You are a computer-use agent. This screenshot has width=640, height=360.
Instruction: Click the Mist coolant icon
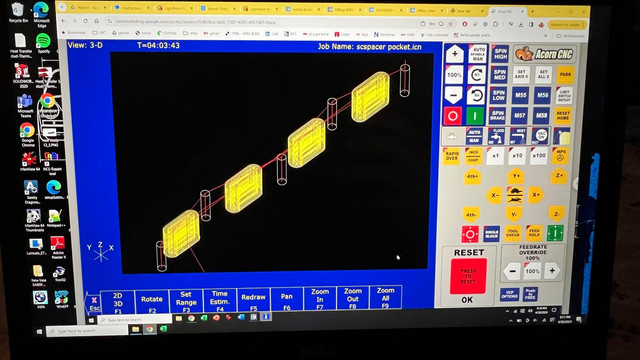coord(518,136)
